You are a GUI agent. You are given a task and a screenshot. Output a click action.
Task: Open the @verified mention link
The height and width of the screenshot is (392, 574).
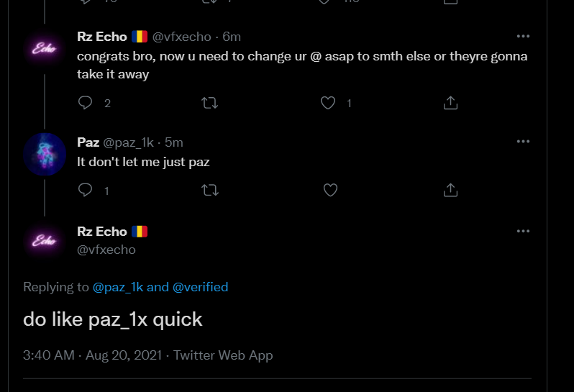pos(200,287)
